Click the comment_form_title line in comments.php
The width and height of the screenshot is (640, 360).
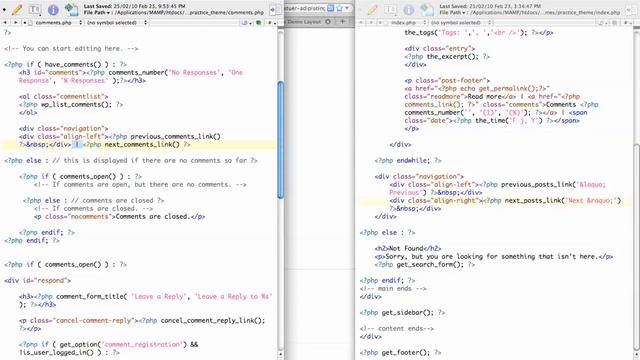[145, 300]
